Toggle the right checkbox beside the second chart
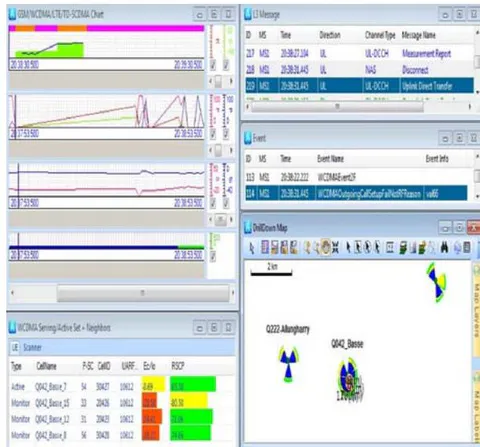Screen dimensions: 480x447 pos(226,134)
